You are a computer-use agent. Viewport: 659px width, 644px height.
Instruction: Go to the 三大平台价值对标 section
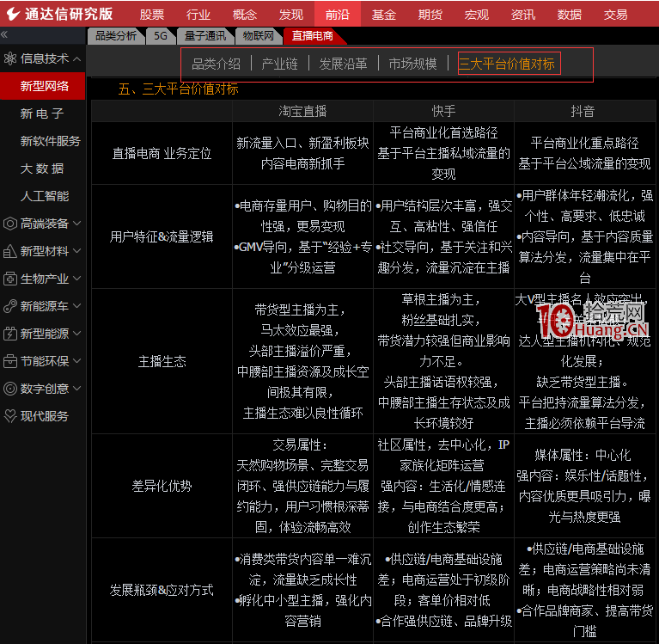(507, 64)
